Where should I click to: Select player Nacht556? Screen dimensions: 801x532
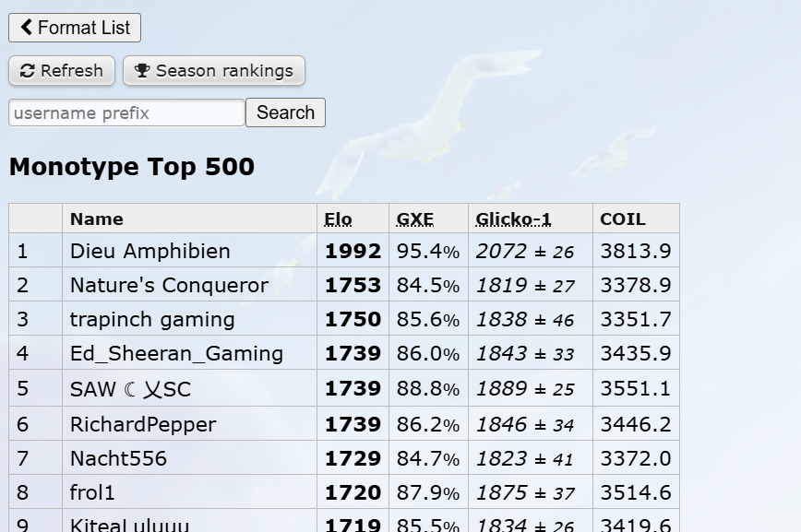[118, 458]
